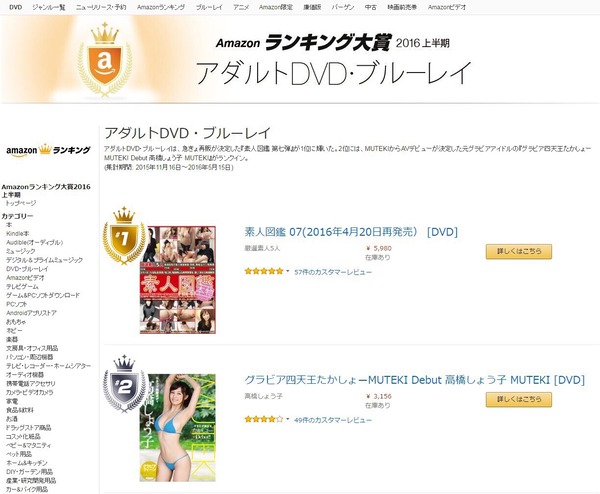Select 楽器 category in sidebar

12,339
